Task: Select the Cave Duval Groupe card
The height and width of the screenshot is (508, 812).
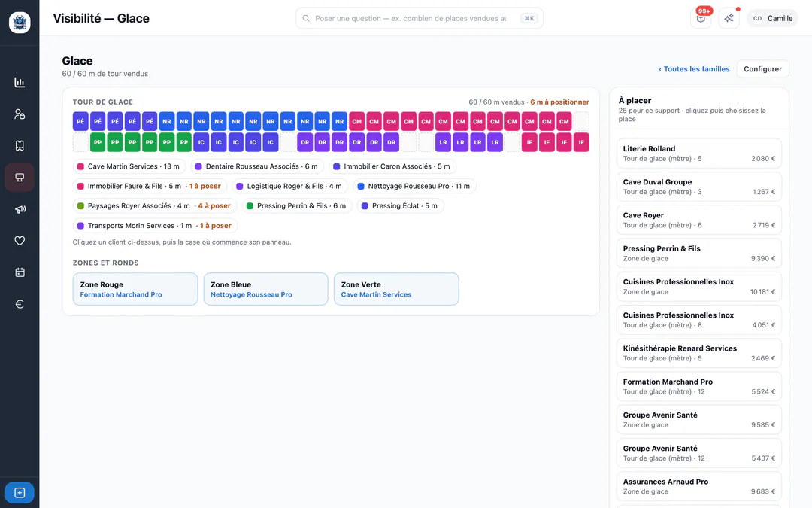Action: (698, 187)
